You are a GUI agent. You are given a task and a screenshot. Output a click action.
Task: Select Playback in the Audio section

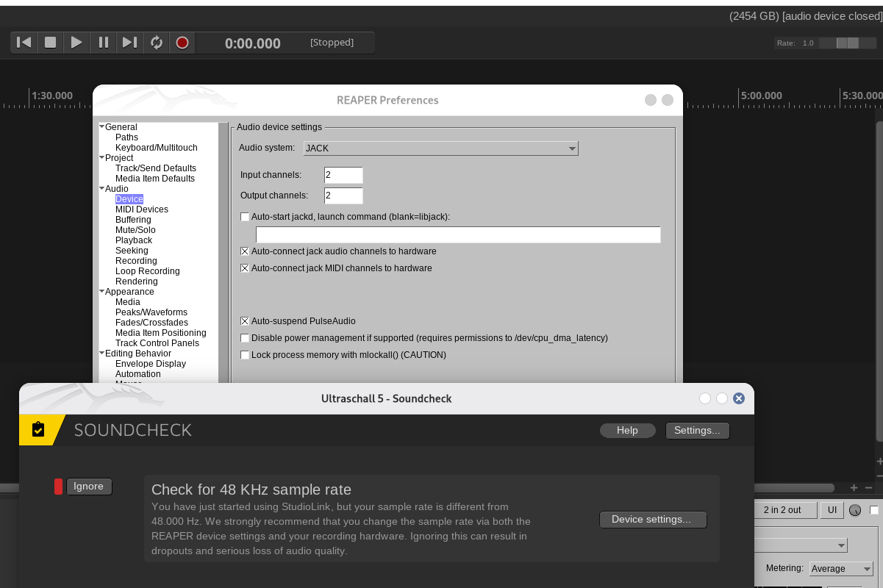tap(134, 240)
